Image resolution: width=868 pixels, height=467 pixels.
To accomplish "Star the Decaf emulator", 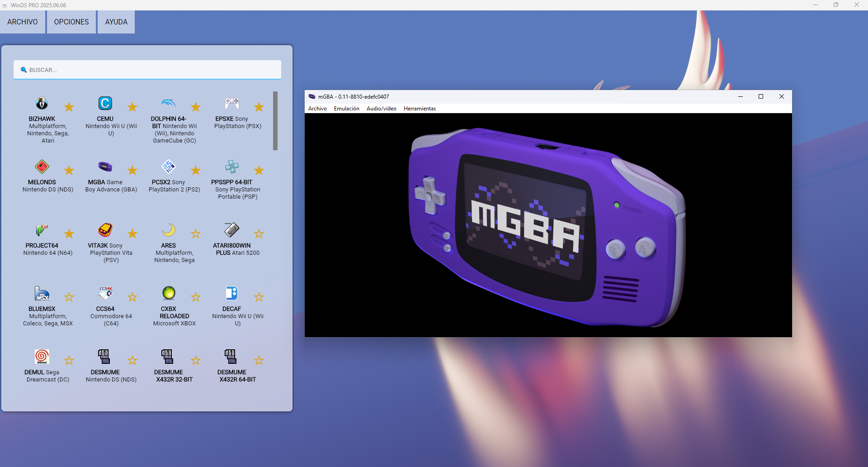I will pos(259,297).
